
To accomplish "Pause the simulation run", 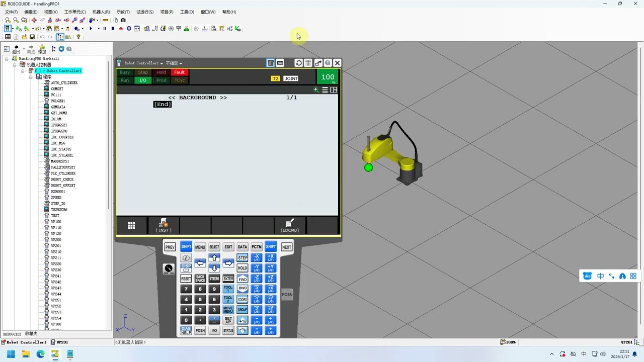I will [105, 29].
